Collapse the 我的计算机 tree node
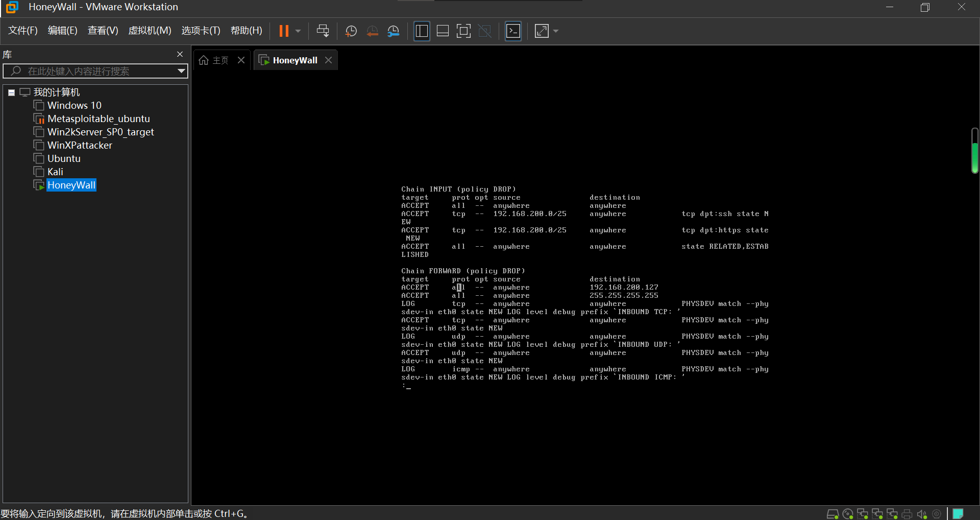Screen dimensions: 980x520 pos(11,92)
